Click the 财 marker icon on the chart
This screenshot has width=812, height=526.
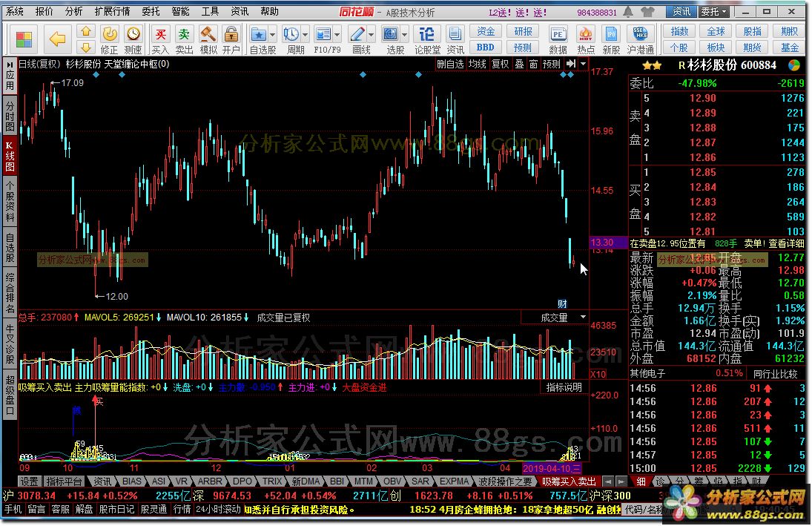click(x=562, y=303)
